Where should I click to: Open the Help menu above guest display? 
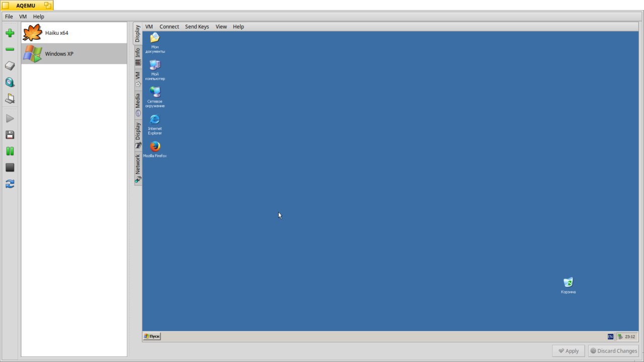(x=238, y=27)
